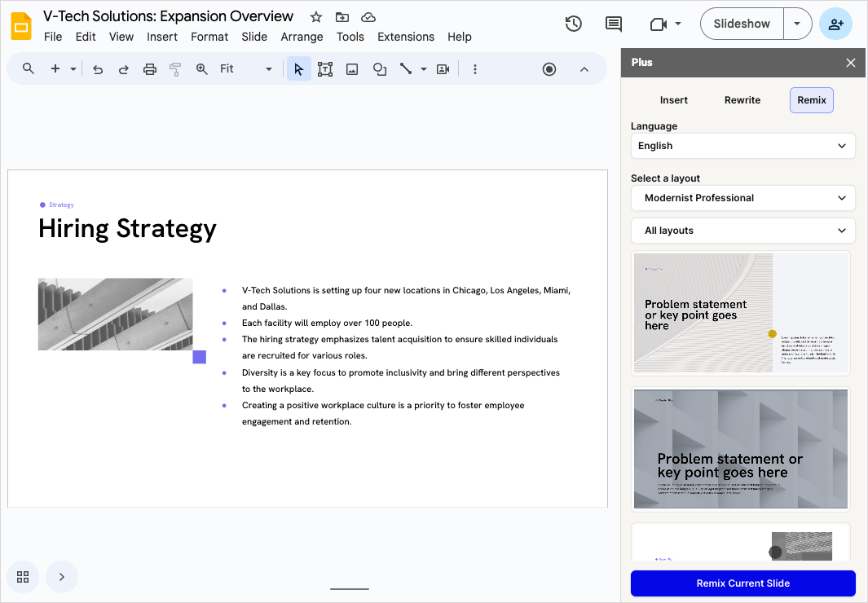Open the Insert menu
This screenshot has width=868, height=603.
click(x=161, y=37)
